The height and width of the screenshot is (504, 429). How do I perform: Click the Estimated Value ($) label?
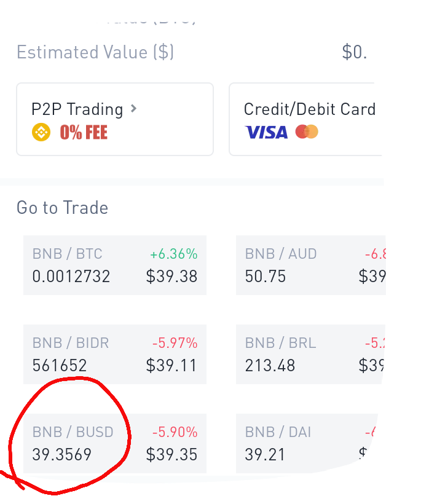point(95,52)
